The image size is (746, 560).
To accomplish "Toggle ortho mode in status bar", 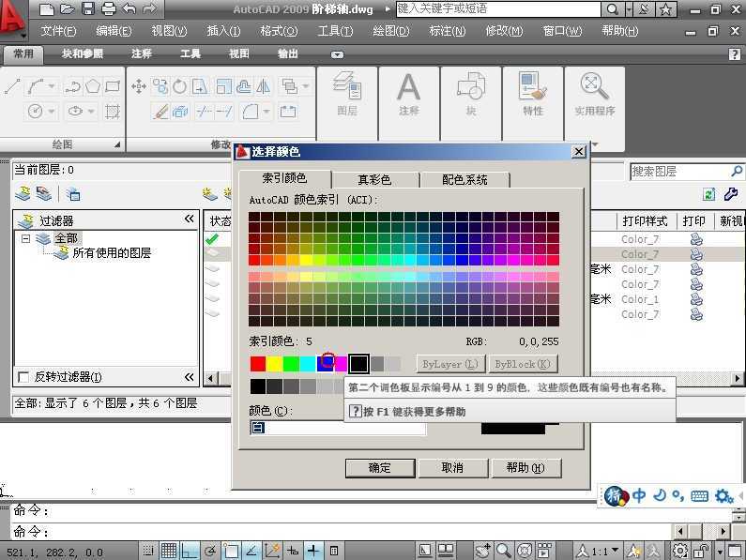I will (x=190, y=551).
